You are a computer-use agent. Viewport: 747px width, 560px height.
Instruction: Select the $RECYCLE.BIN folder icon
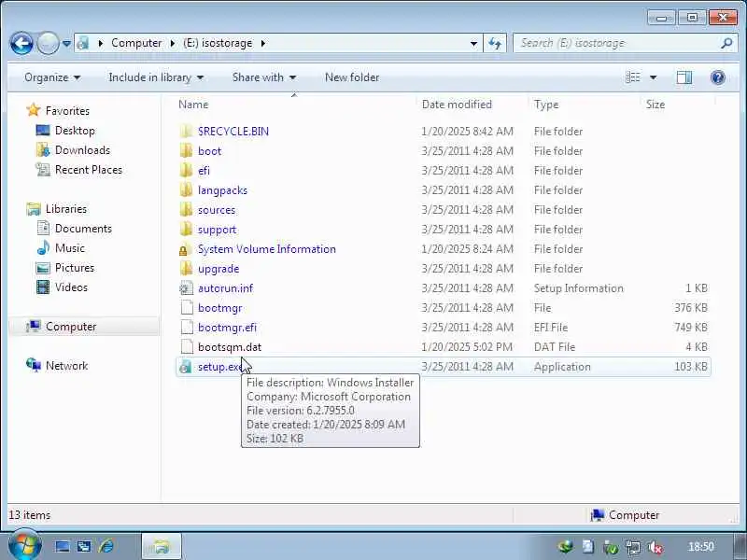(x=186, y=132)
